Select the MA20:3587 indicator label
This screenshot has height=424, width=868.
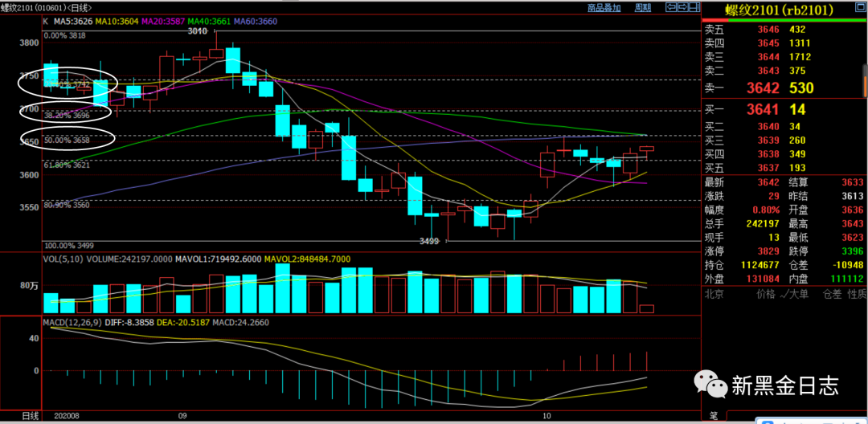coord(163,22)
